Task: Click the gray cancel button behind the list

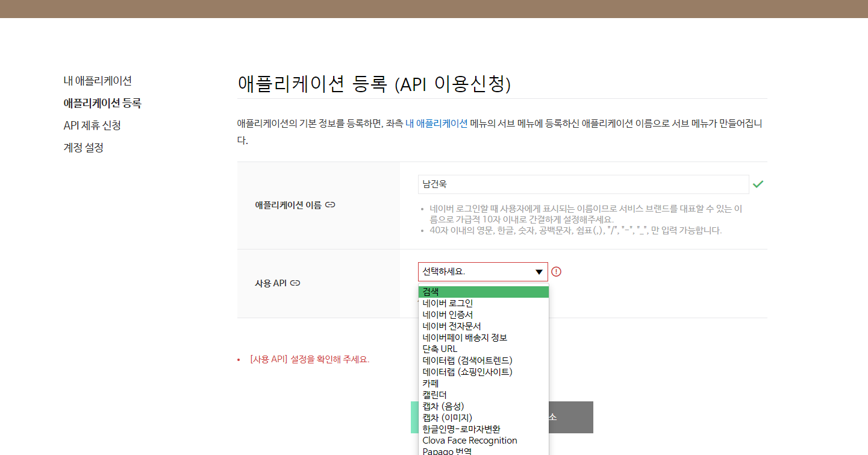Action: point(571,417)
